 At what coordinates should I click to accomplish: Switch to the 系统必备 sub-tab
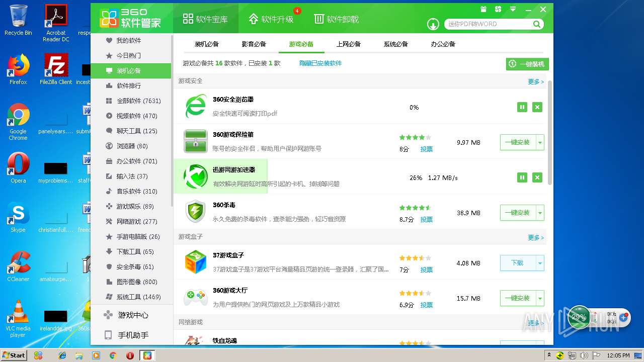tap(396, 44)
